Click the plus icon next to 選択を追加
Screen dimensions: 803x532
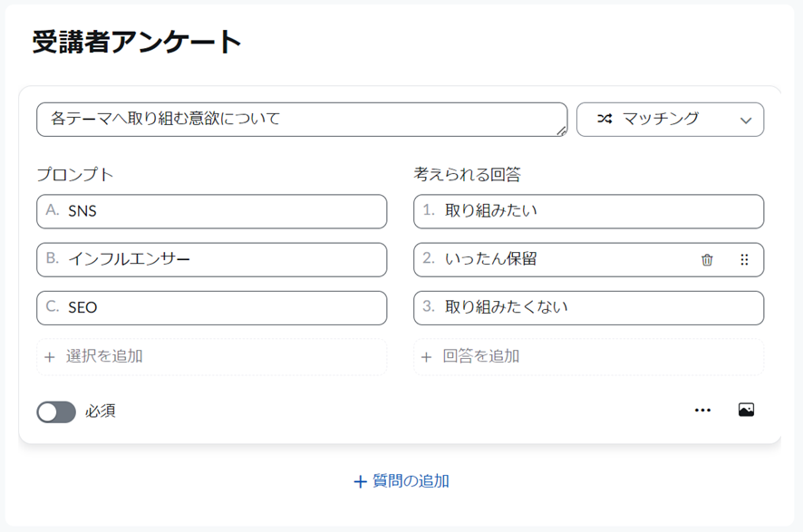[50, 357]
